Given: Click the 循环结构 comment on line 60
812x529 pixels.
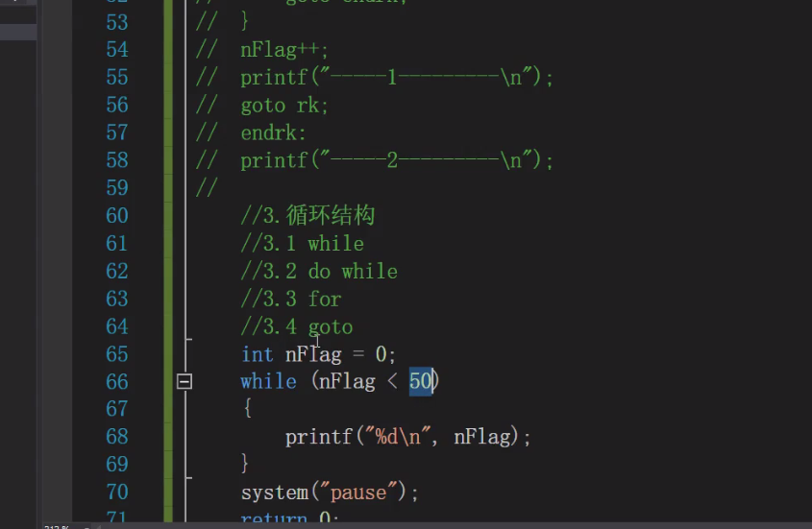Looking at the screenshot, I should click(x=330, y=216).
